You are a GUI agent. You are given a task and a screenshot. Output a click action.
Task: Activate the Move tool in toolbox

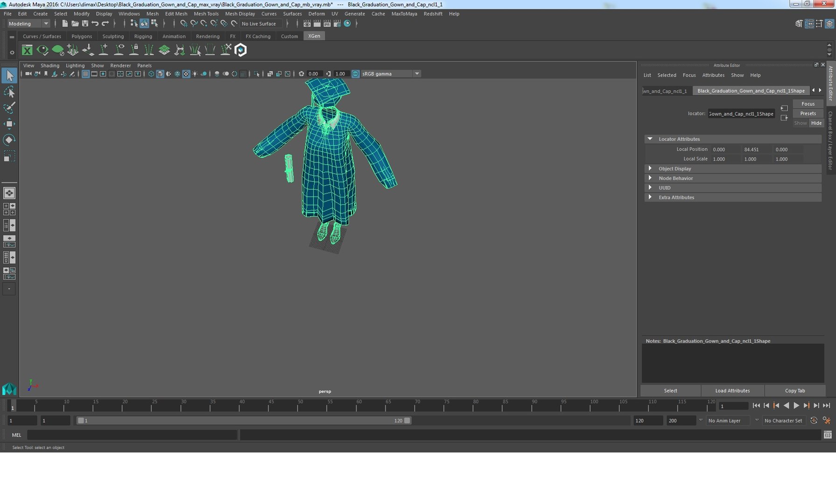click(9, 124)
